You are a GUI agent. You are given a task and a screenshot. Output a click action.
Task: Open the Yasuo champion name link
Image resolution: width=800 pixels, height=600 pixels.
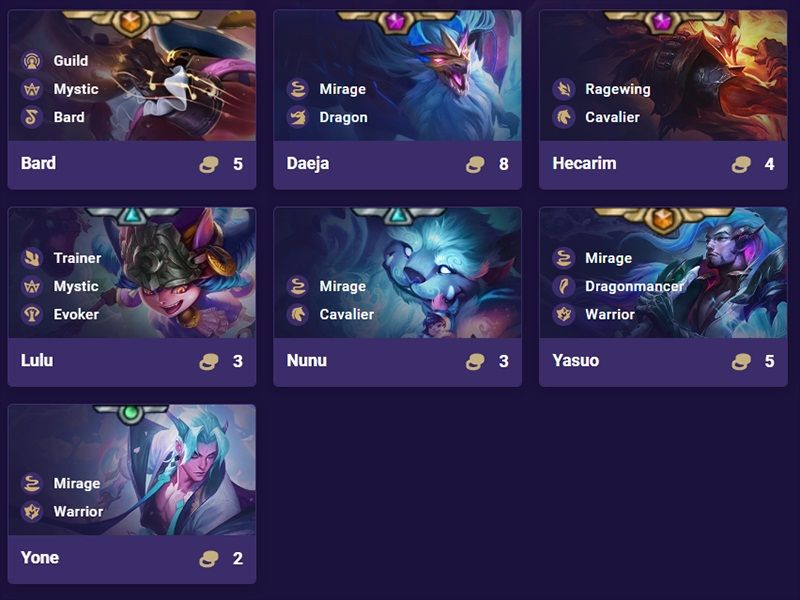(576, 360)
